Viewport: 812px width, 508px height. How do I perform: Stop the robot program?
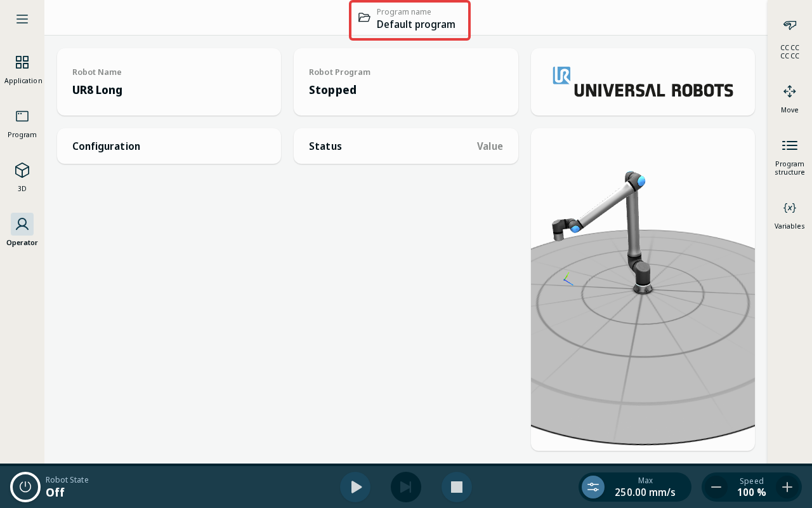pos(457,487)
